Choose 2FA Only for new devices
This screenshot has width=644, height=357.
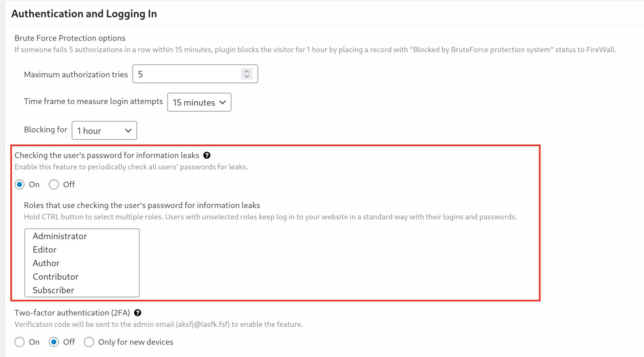point(89,342)
